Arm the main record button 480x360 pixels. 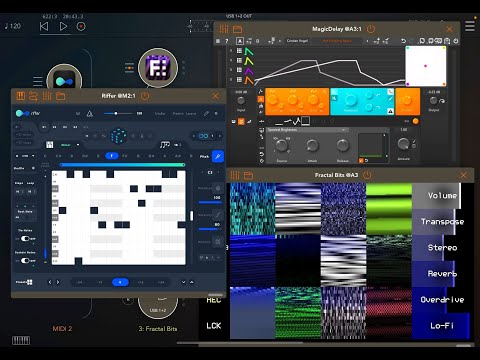pyautogui.click(x=81, y=26)
